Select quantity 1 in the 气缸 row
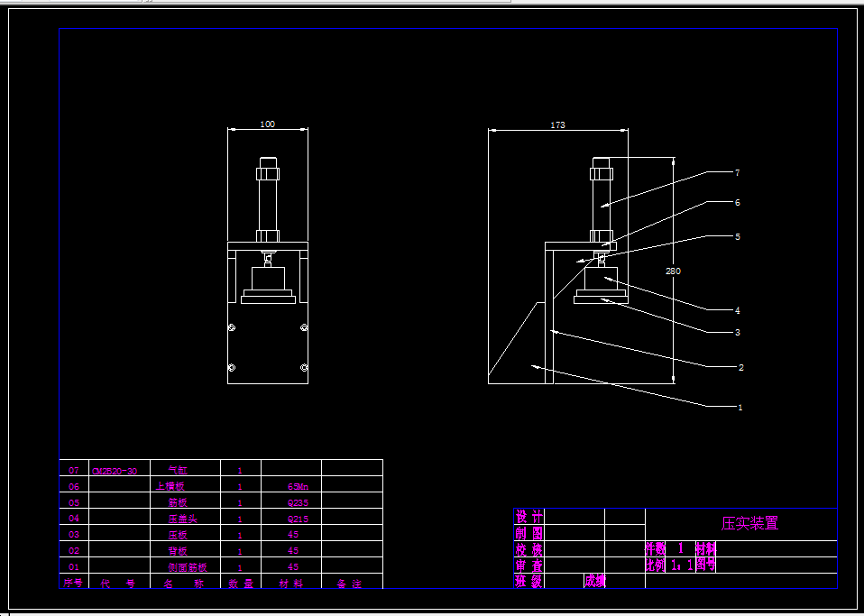The image size is (864, 616). pyautogui.click(x=240, y=471)
